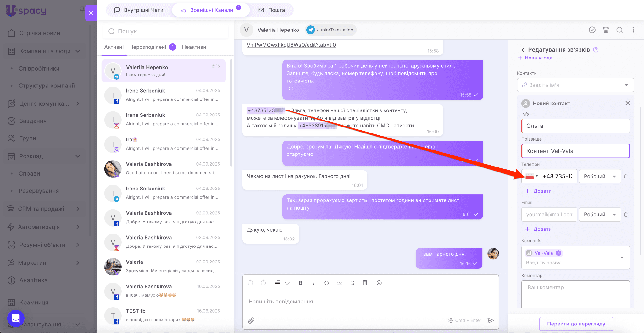The width and height of the screenshot is (644, 333).
Task: Mark conversation as done with checkmark icon
Action: tap(592, 30)
